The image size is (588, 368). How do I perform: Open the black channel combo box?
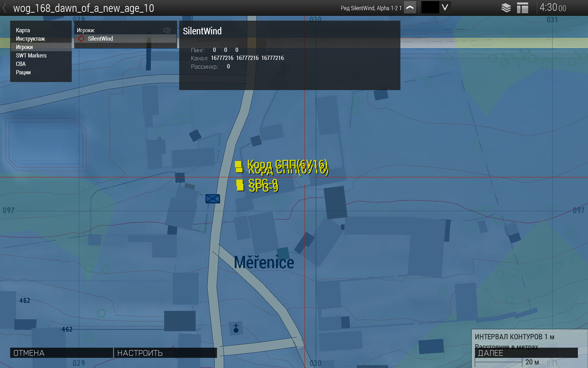click(430, 7)
